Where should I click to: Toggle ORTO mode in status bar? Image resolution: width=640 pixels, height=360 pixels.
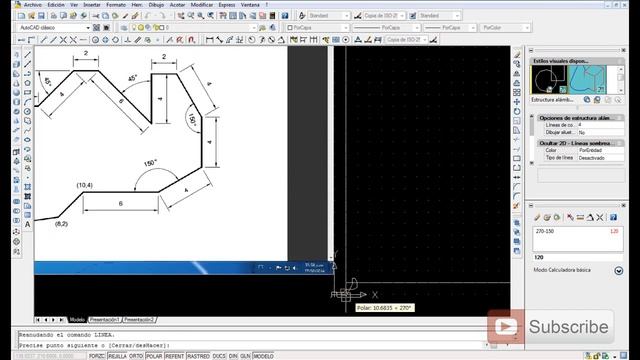click(x=136, y=356)
